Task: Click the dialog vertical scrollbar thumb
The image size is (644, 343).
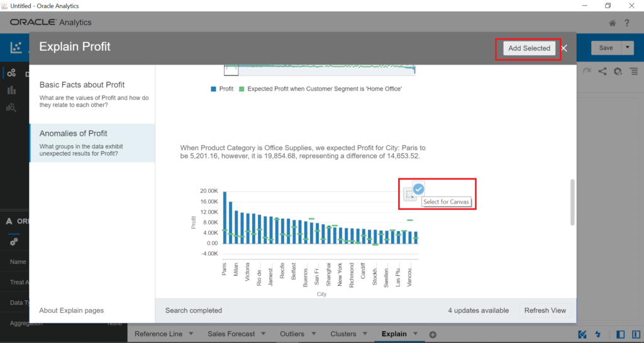Action: 572,202
